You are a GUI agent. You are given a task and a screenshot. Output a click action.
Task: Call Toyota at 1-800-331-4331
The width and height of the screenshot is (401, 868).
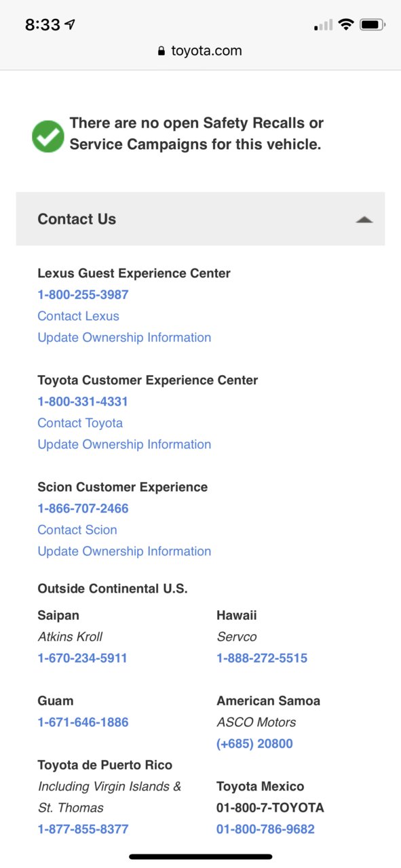coord(83,401)
